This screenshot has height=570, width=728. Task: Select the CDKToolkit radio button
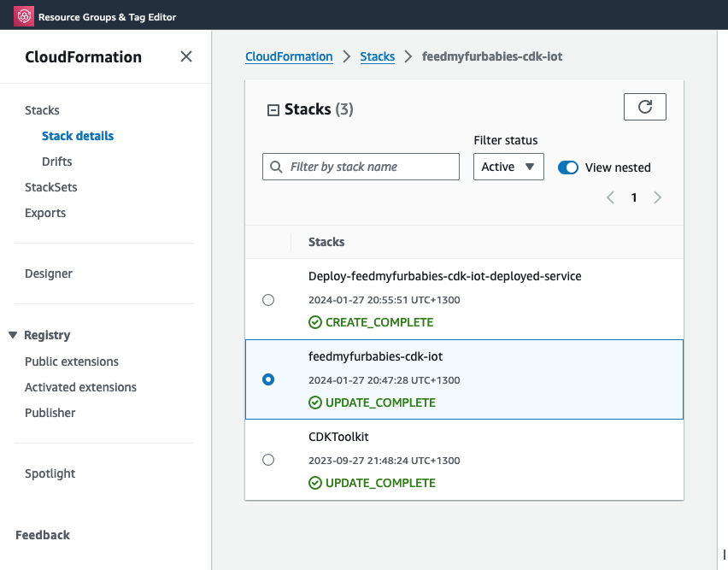[x=268, y=460]
